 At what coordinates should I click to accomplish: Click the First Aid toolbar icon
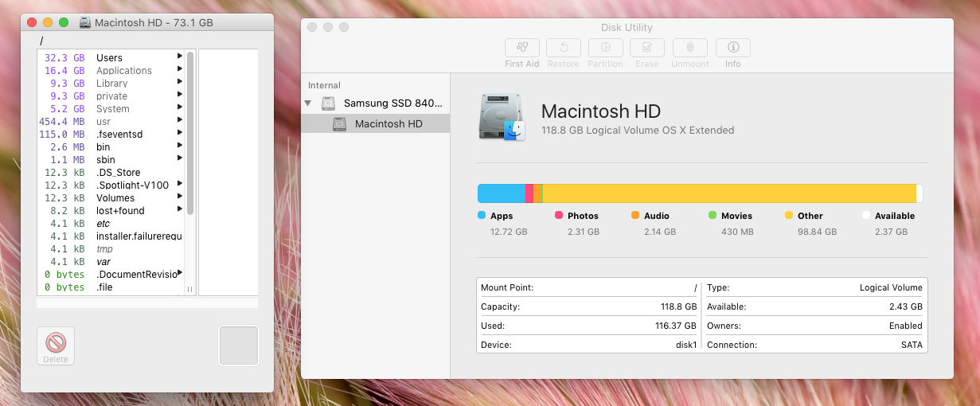coord(522,48)
